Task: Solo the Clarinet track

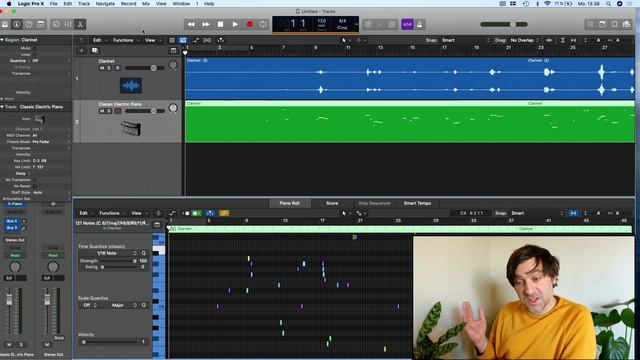Action: (109, 68)
